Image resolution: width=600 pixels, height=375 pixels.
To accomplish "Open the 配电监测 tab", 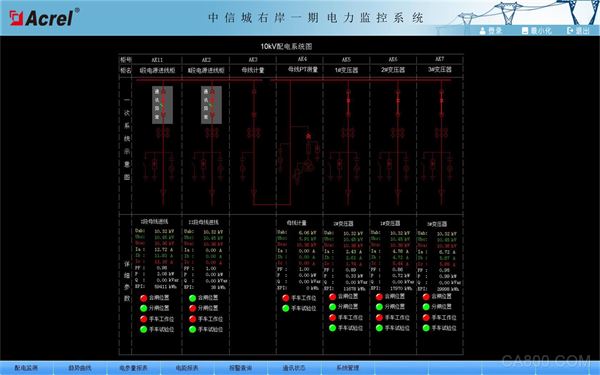I will (x=26, y=368).
